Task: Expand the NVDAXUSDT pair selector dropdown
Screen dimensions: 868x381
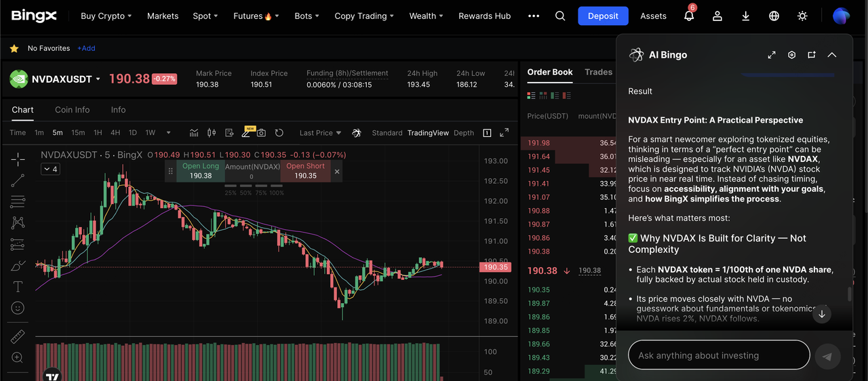Action: (x=98, y=79)
